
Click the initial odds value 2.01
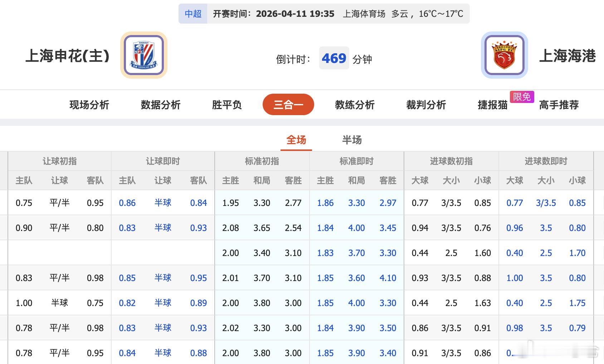pos(230,278)
